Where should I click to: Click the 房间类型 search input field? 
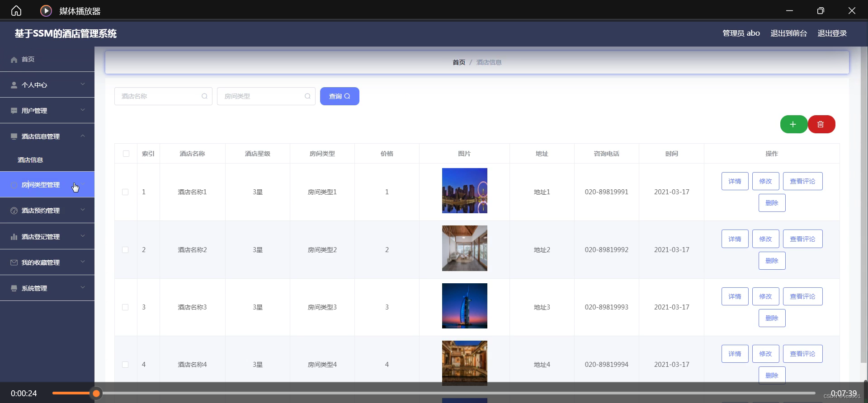(266, 96)
